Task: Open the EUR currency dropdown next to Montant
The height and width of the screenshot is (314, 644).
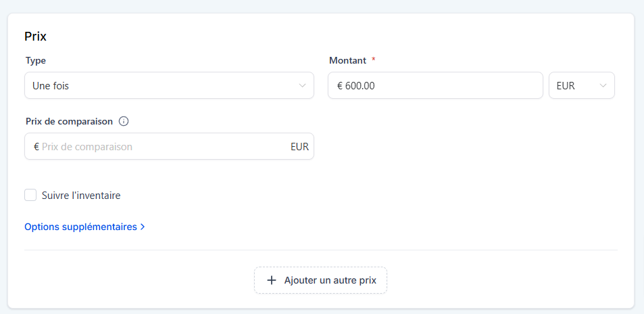Action: tap(581, 86)
